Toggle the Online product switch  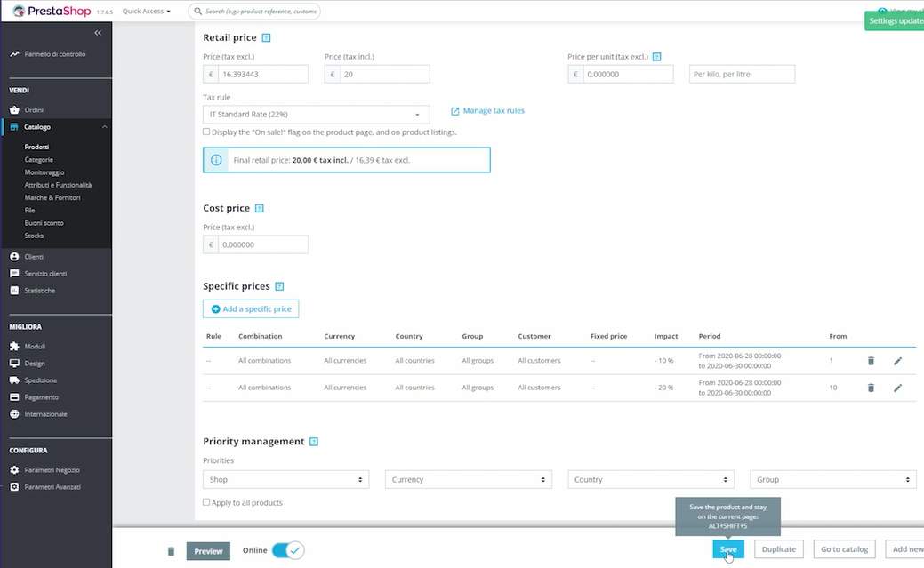pyautogui.click(x=287, y=550)
